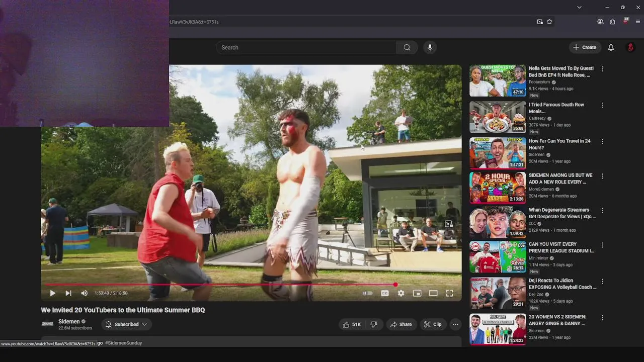Open When Degenerate Streamers video thumbnail
Image resolution: width=644 pixels, height=362 pixels.
click(498, 222)
